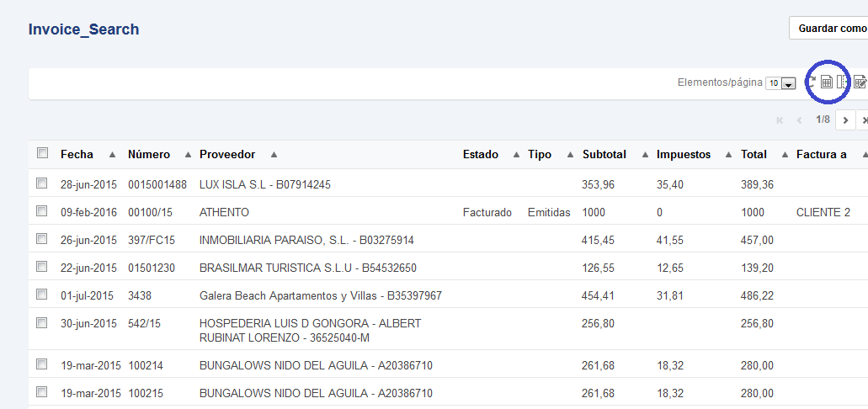Screen dimensions: 868x409
Task: Check the BRASILMAR TURISTICA invoice row
Action: coord(42,267)
